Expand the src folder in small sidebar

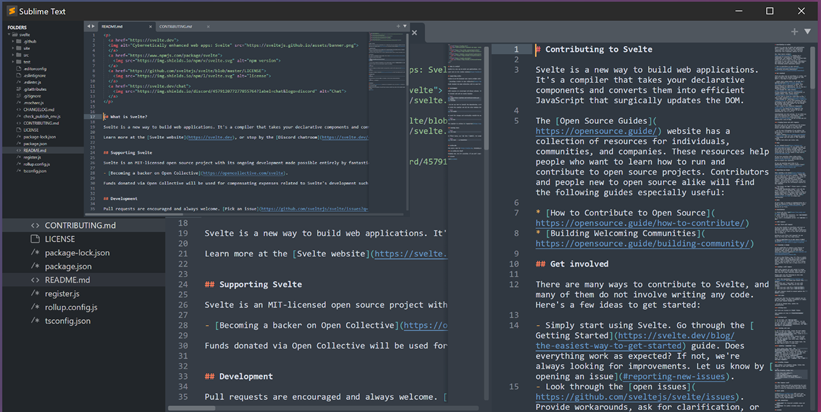[13, 55]
